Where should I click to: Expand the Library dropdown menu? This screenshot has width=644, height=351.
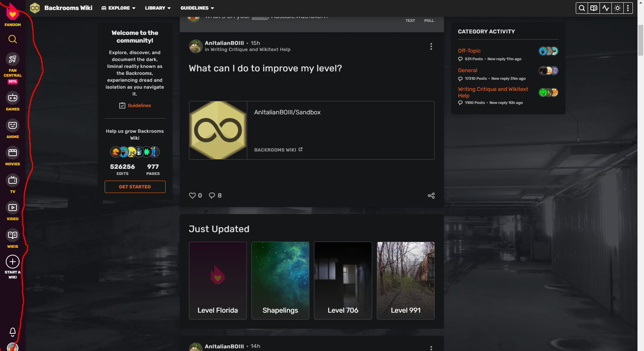pos(158,8)
